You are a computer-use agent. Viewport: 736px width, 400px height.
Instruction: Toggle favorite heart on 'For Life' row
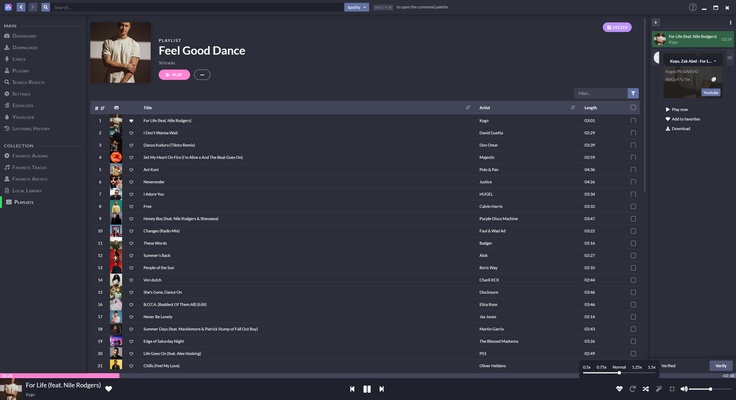pyautogui.click(x=131, y=121)
